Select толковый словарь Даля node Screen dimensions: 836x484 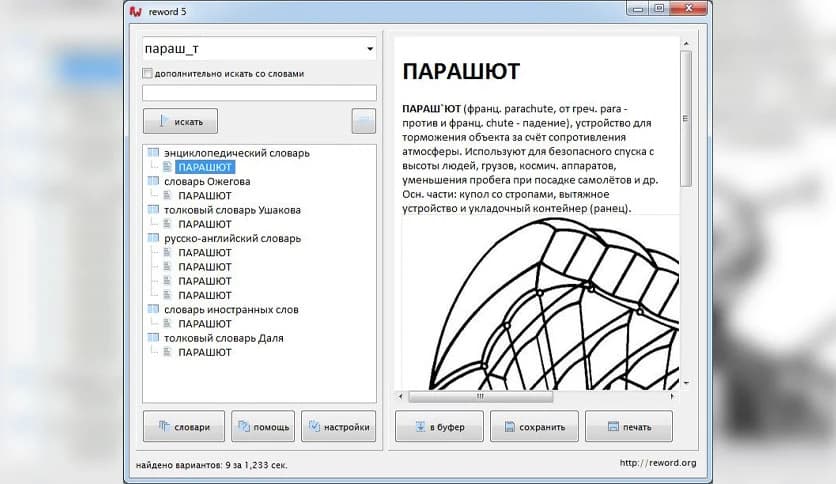pyautogui.click(x=223, y=338)
